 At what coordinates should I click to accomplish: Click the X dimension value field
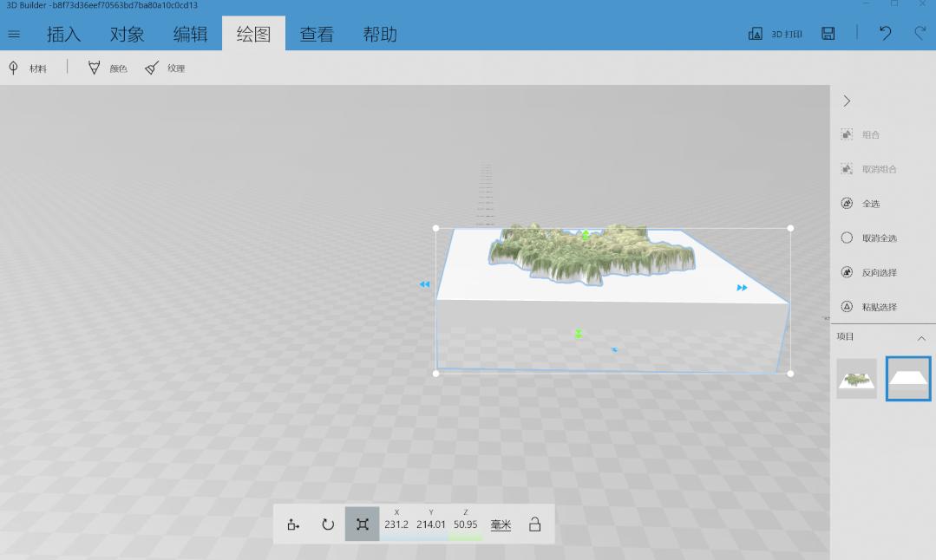coord(396,524)
